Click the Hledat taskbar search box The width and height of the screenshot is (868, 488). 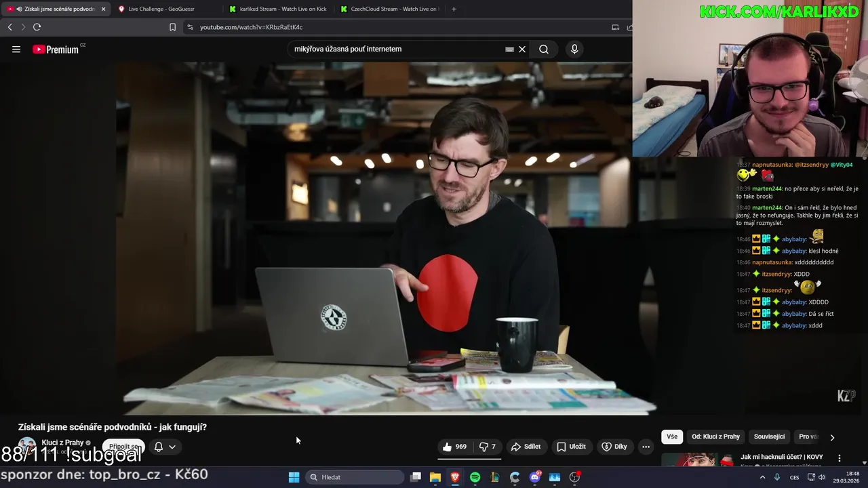point(353,477)
